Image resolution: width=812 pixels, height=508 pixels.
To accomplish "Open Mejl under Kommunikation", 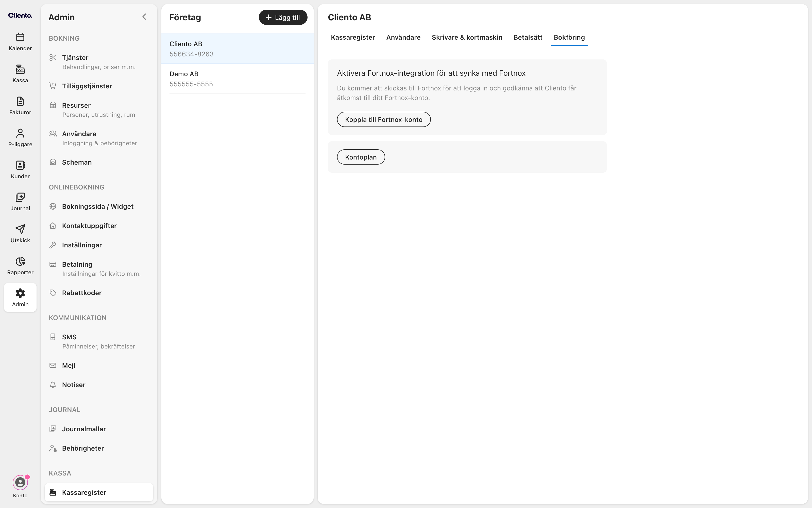I will tap(99, 366).
